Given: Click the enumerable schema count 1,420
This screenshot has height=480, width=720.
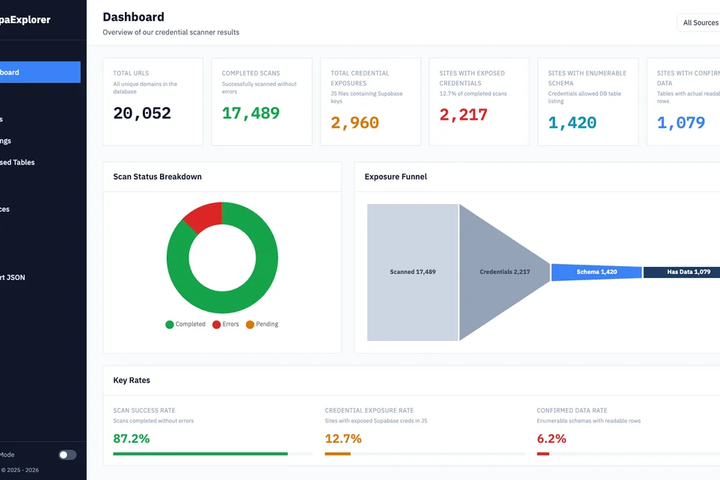Looking at the screenshot, I should [x=572, y=123].
